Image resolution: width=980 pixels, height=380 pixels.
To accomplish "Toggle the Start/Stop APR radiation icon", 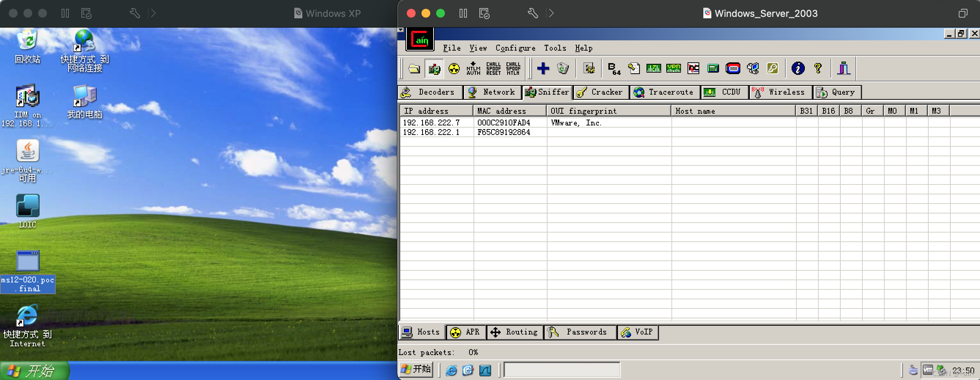I will [x=454, y=69].
